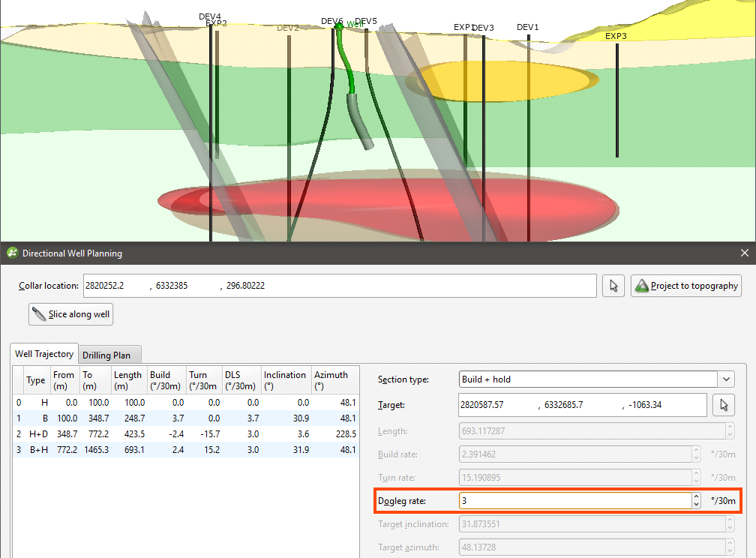The image size is (756, 558).
Task: Switch to the Drilling Plan tab
Action: click(x=110, y=355)
